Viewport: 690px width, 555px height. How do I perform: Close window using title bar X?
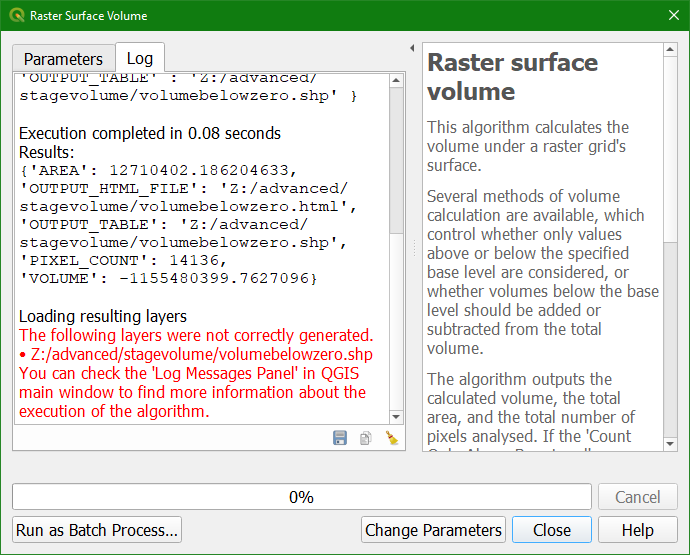672,16
